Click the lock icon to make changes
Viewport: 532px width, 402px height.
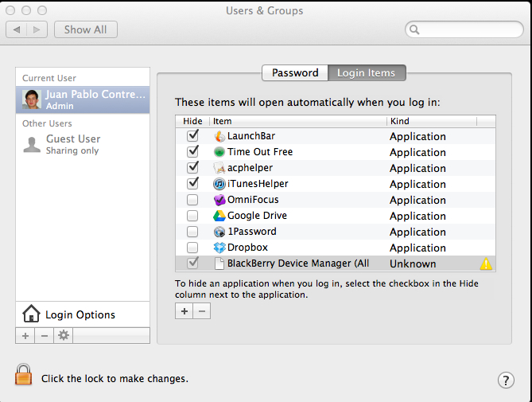click(23, 374)
